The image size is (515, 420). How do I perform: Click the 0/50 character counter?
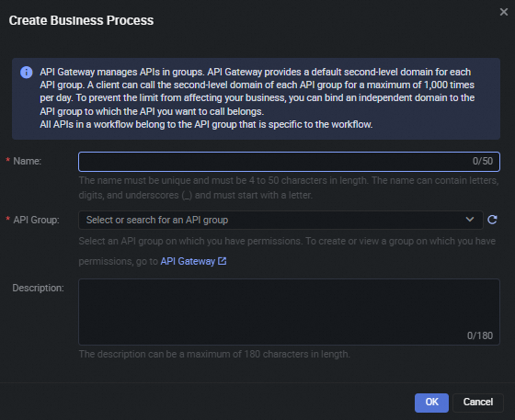(483, 161)
